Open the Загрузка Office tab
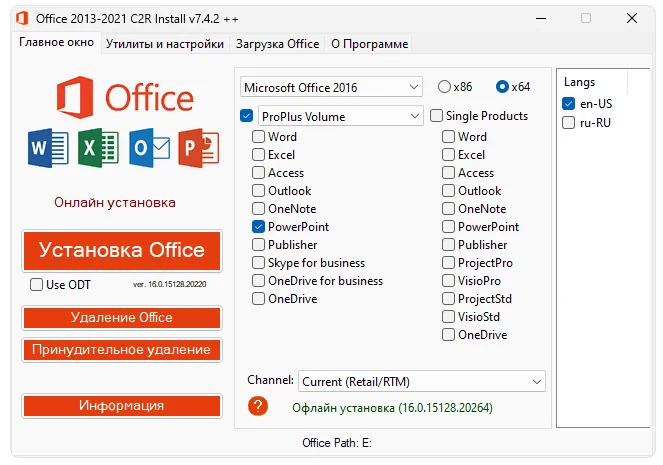 pos(277,44)
